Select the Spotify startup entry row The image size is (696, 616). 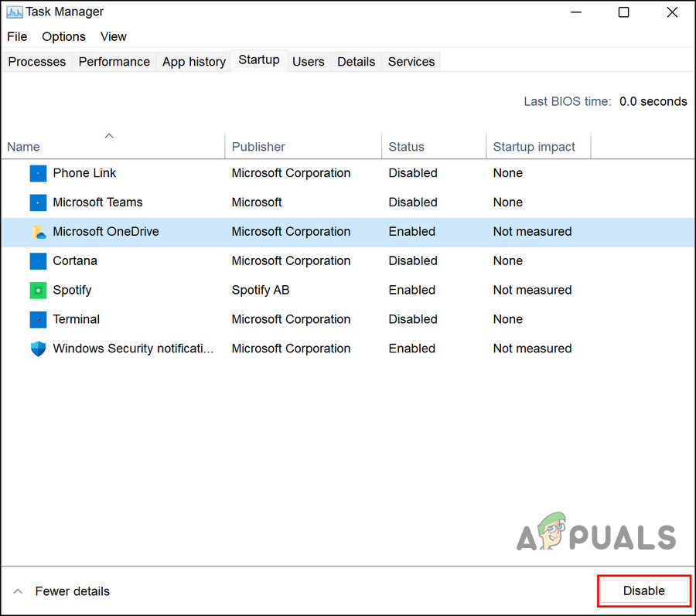155,290
